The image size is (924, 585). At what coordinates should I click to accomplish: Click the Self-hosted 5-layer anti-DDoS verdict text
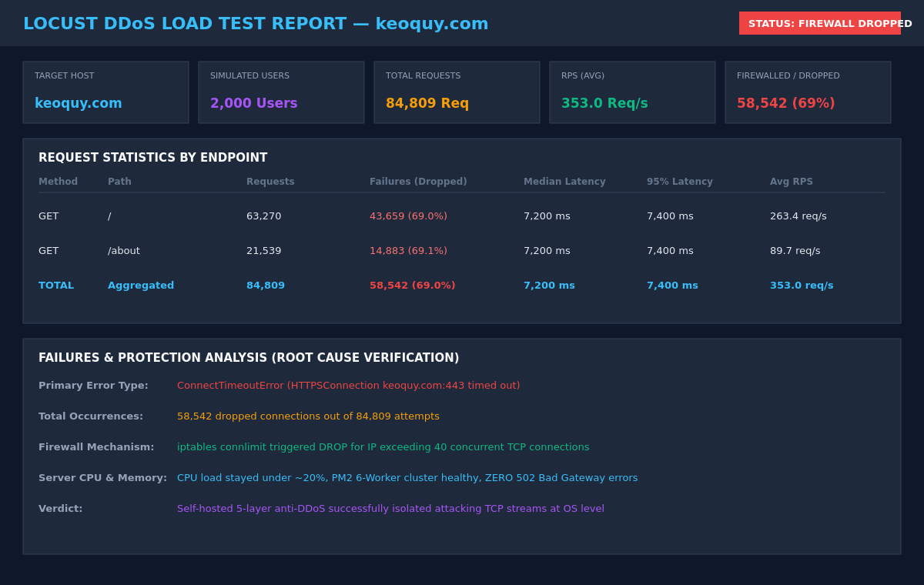[390, 509]
